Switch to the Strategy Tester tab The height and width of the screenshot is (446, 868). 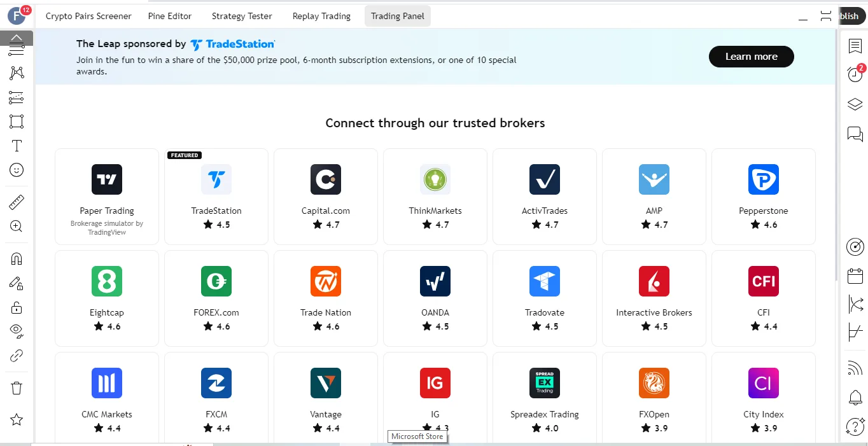(242, 16)
